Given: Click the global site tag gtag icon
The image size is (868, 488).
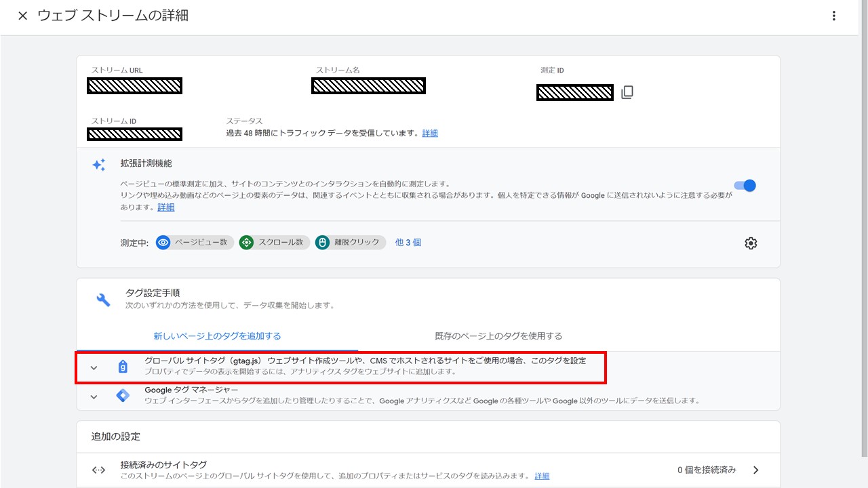Looking at the screenshot, I should tap(123, 367).
